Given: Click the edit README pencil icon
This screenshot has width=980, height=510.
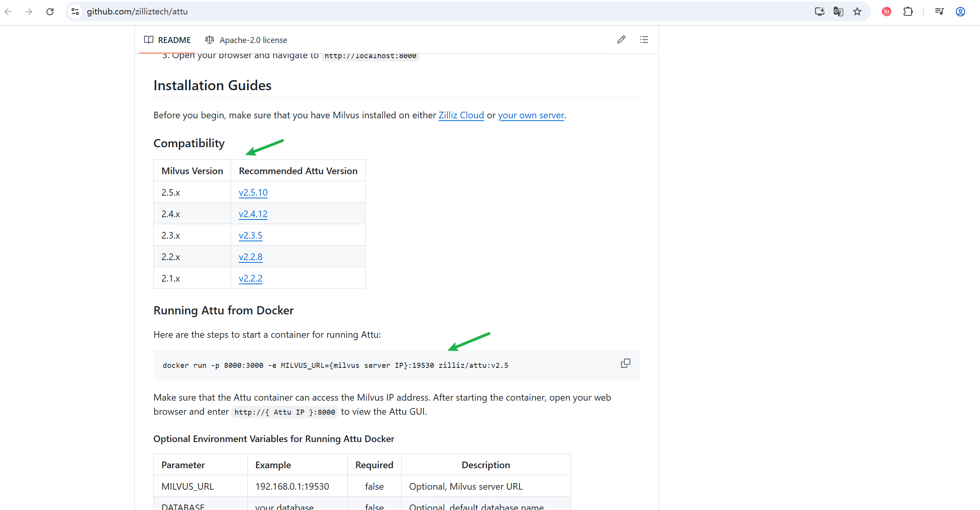Looking at the screenshot, I should [621, 39].
